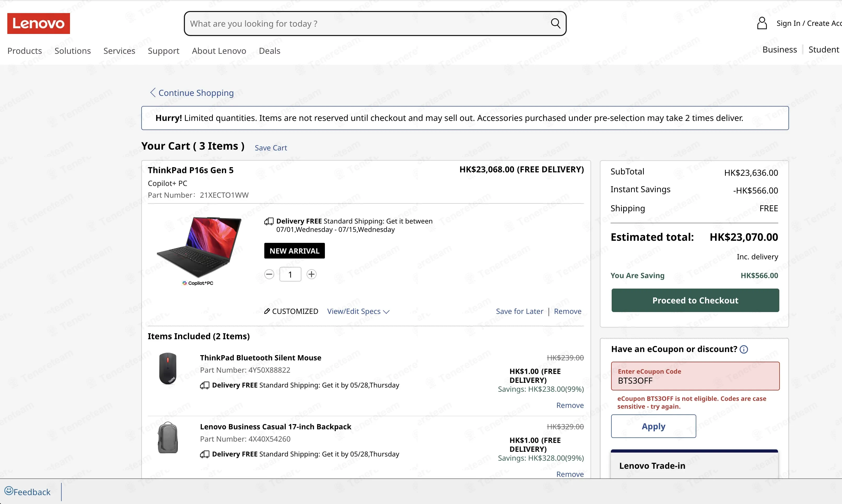Click the eCoupon info icon
842x504 pixels.
744,349
